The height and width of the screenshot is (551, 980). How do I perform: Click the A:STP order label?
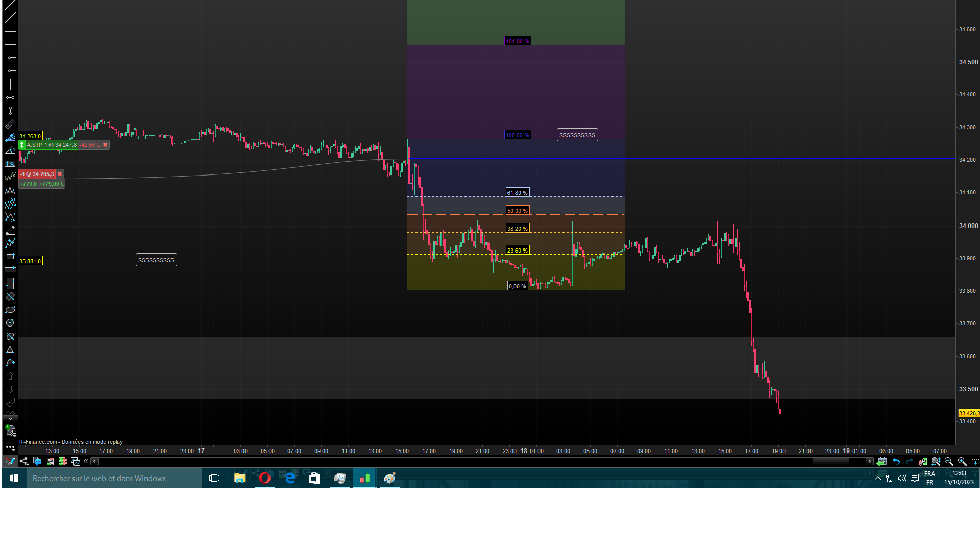click(35, 145)
